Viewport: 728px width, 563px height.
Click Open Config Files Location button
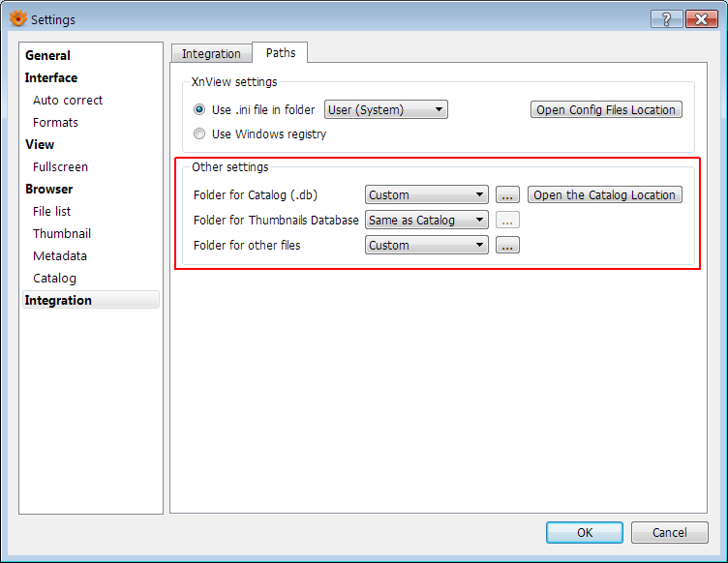click(606, 110)
